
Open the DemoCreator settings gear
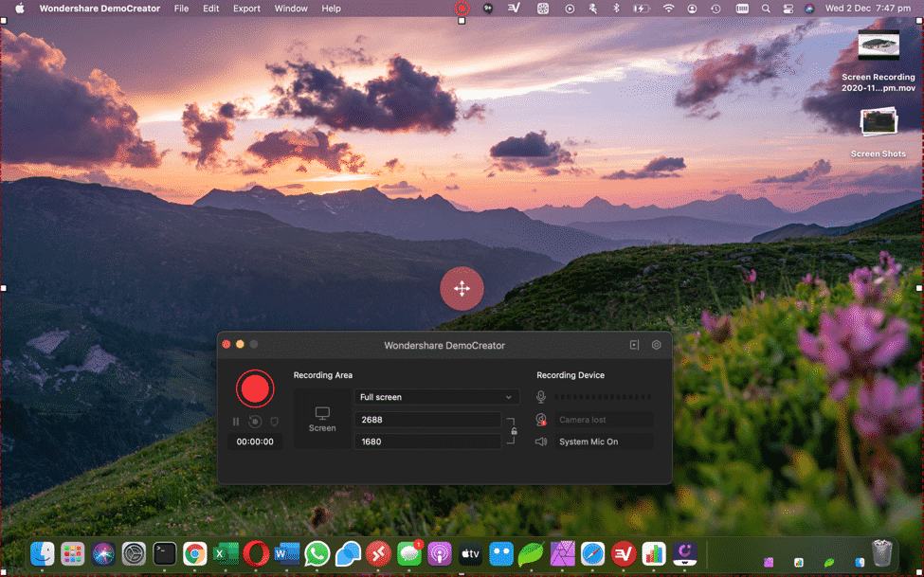(x=656, y=345)
